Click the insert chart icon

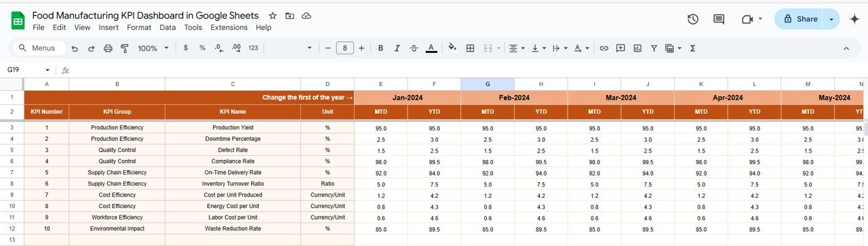[637, 48]
